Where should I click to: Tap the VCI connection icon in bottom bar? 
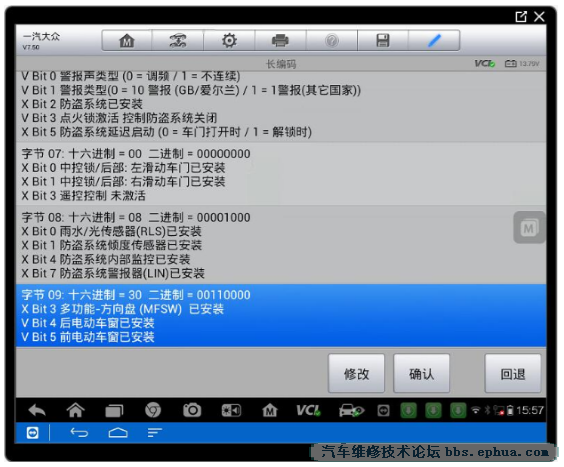308,410
